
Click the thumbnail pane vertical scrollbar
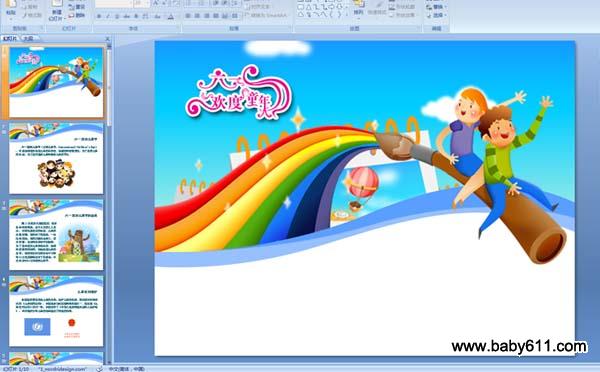pyautogui.click(x=109, y=203)
